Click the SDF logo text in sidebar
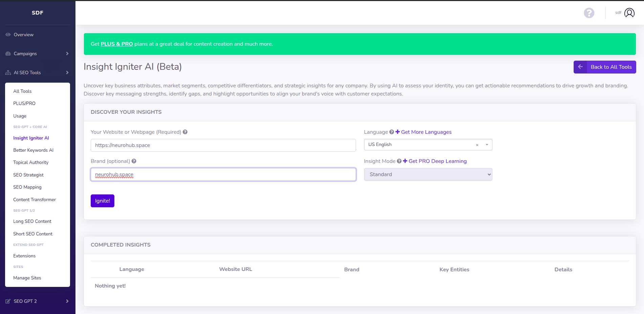The image size is (644, 314). pos(38,13)
